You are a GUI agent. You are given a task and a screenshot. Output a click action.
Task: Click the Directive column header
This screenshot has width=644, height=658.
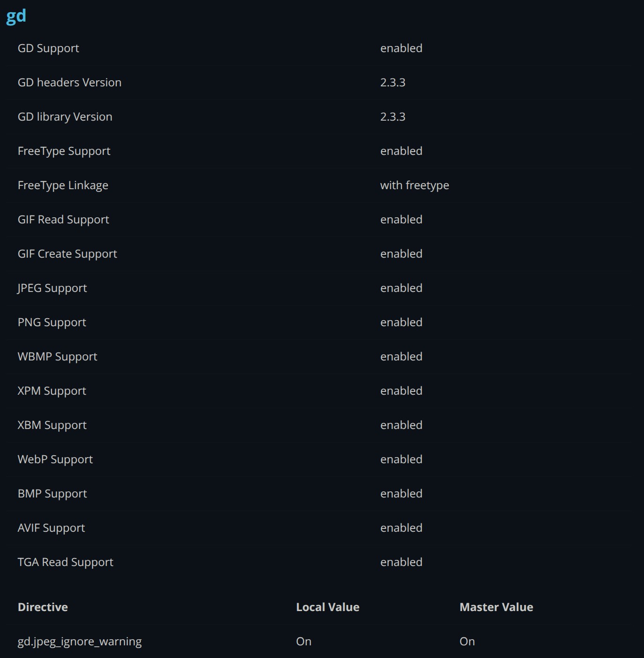point(43,607)
